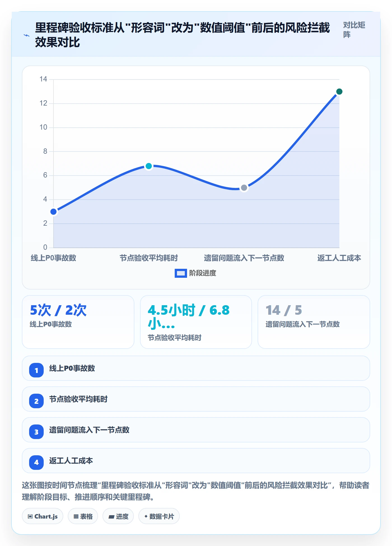Click the chart title heading text
This screenshot has width=392, height=546.
(182, 35)
